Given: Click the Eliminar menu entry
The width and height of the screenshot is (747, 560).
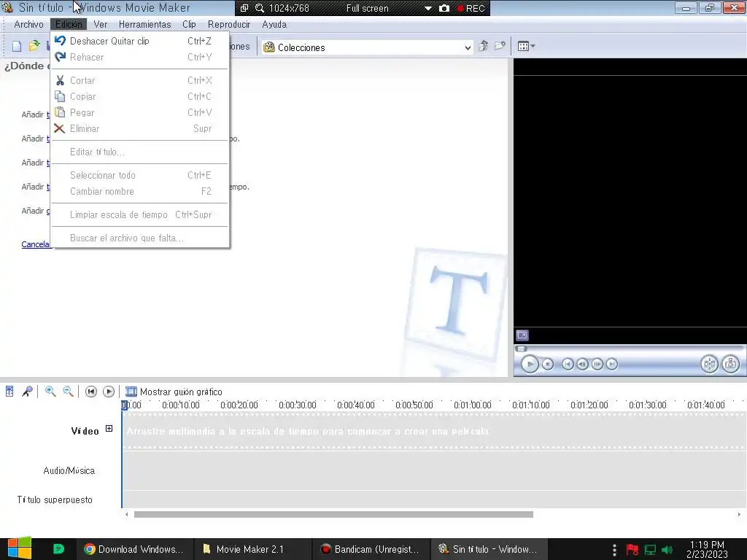Looking at the screenshot, I should point(139,128).
